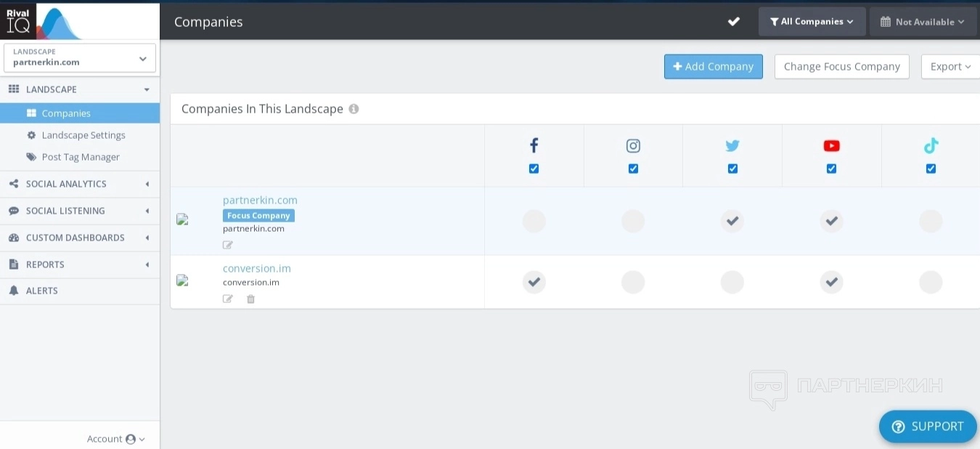
Task: Click partnerkin.com empty Facebook status circle
Action: [x=534, y=221]
